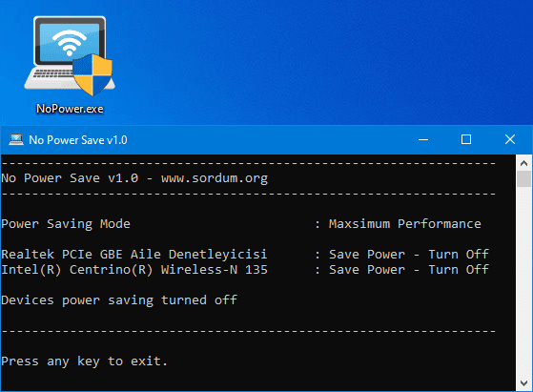Click the scrollbar up arrow in console
The image size is (533, 392).
(523, 163)
